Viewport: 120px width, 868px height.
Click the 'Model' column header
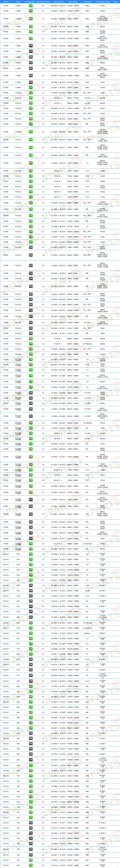[x=18, y=2]
